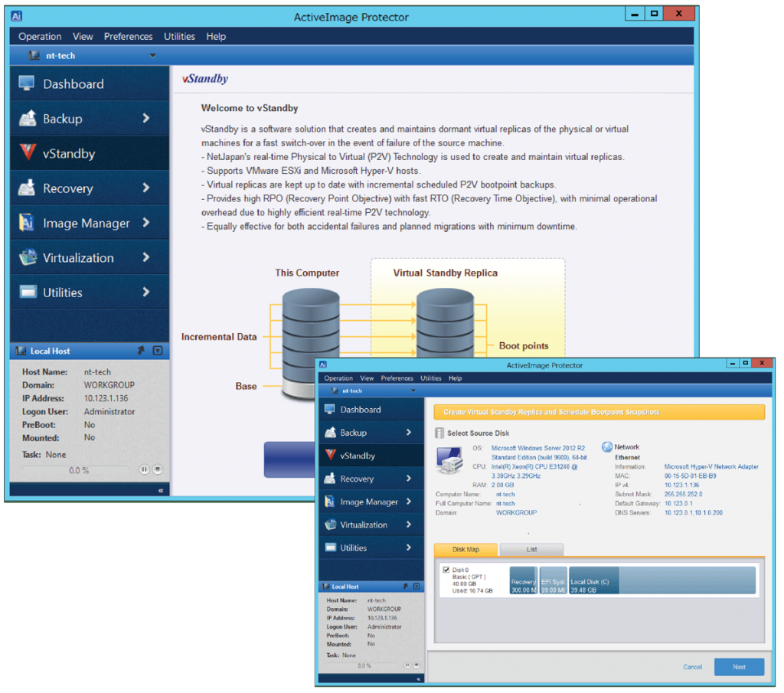
Task: Click the Recovery icon in front window sidebar
Action: click(330, 479)
